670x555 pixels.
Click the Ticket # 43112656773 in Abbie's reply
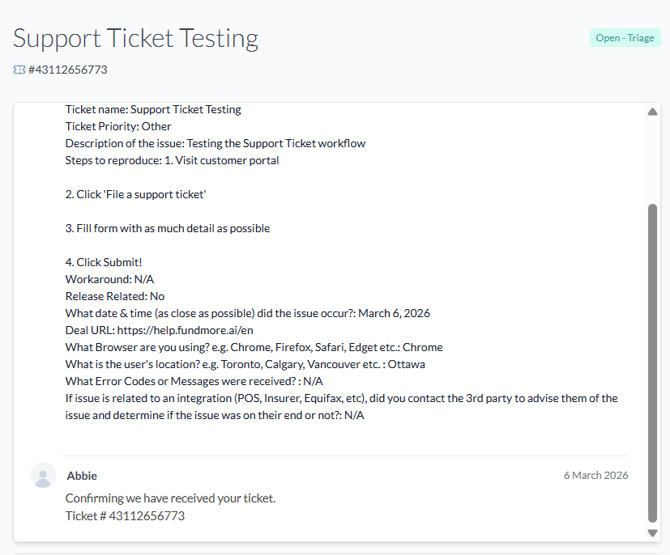[x=125, y=516]
